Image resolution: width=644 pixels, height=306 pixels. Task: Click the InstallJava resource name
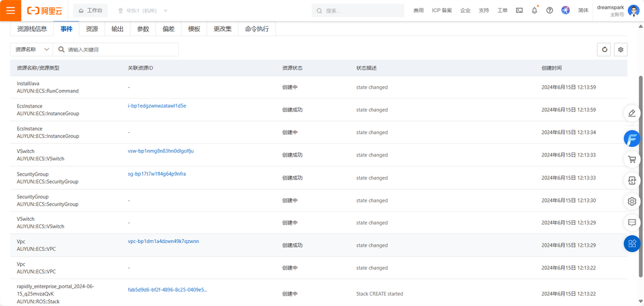pos(28,83)
